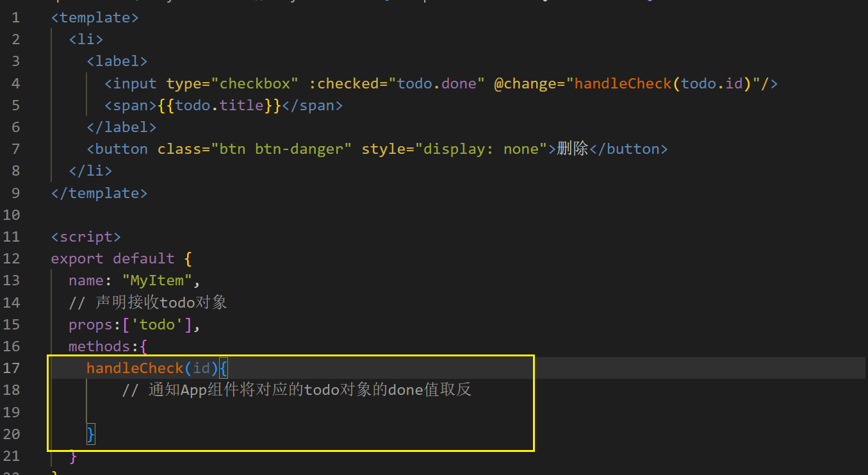
Task: Click the comment '// 声明接收todo对象'
Action: tap(148, 302)
